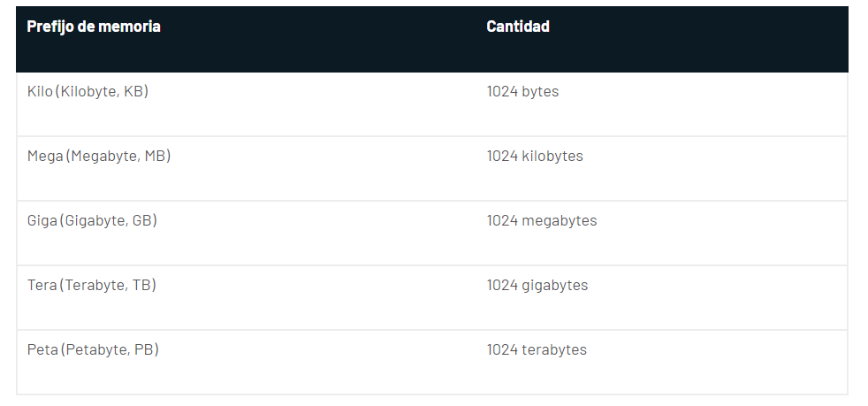Select the "Peta (Petabyte, PB)" table cell
Screen dimensions: 868x406
point(93,349)
